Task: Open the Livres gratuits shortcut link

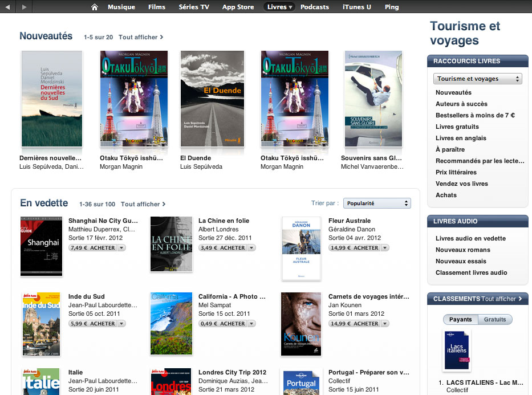Action: tap(457, 127)
